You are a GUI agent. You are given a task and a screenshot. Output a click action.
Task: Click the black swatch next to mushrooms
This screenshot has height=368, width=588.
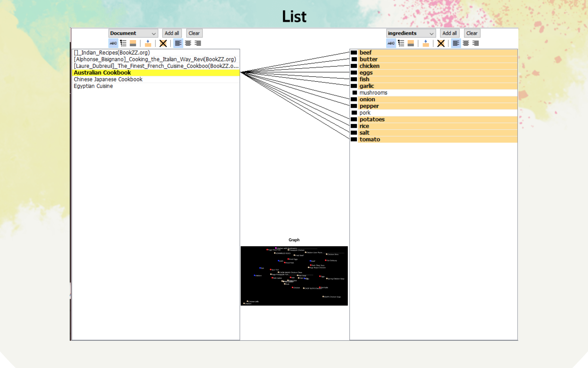pyautogui.click(x=354, y=93)
